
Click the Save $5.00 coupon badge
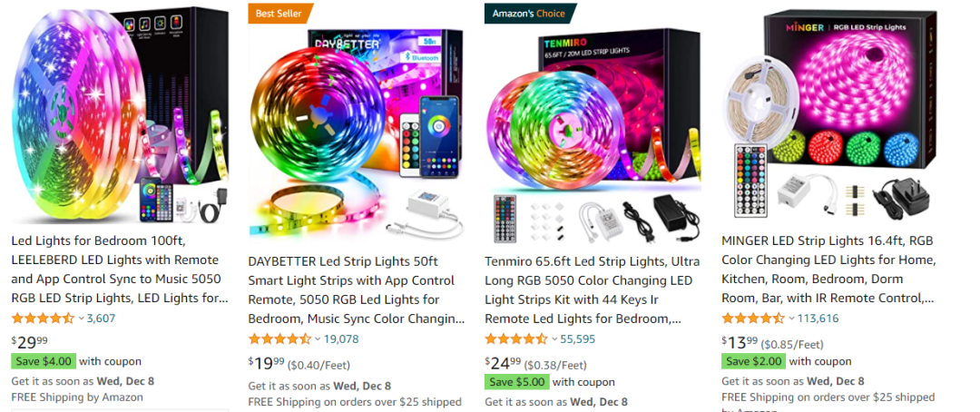point(517,382)
